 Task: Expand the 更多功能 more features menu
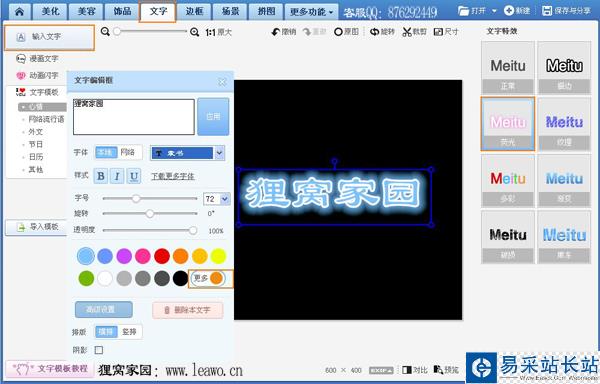tap(311, 12)
